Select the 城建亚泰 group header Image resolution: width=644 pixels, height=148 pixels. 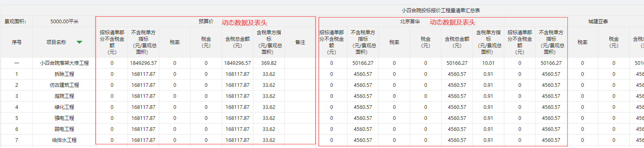[x=598, y=22]
